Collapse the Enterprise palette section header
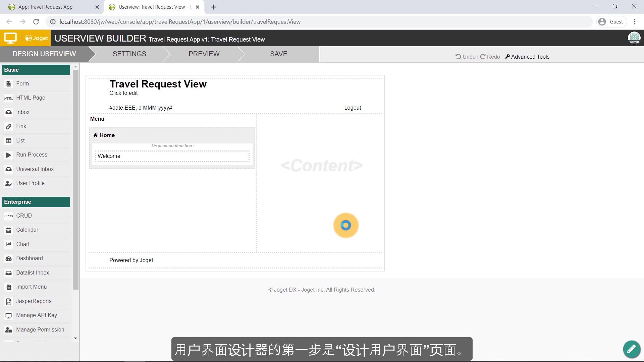The height and width of the screenshot is (362, 644). tap(36, 202)
